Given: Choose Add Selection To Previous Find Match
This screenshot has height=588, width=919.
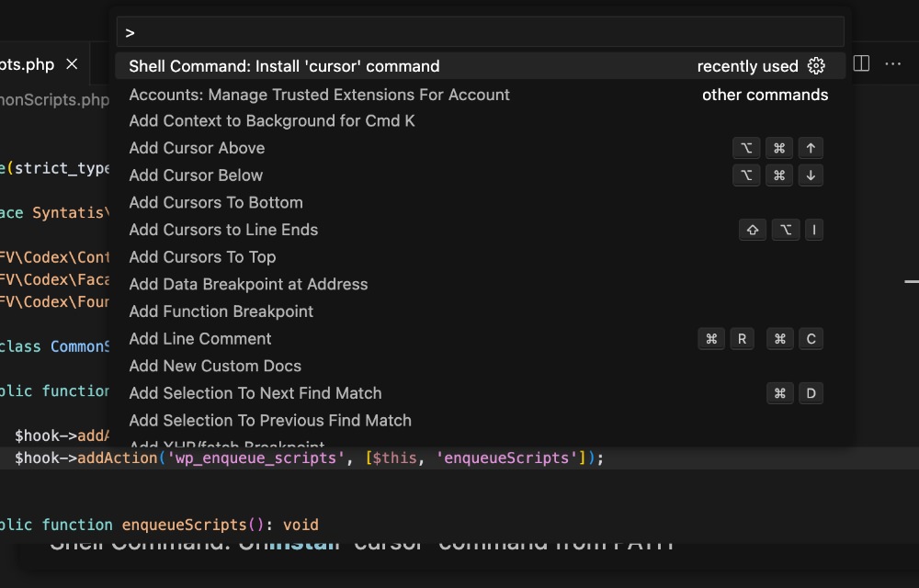Looking at the screenshot, I should pyautogui.click(x=480, y=420).
